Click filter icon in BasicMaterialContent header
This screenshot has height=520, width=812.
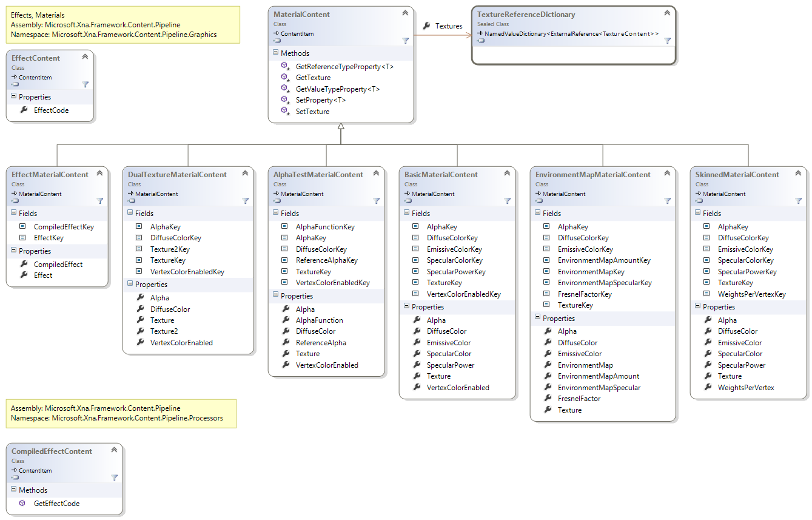(x=508, y=201)
